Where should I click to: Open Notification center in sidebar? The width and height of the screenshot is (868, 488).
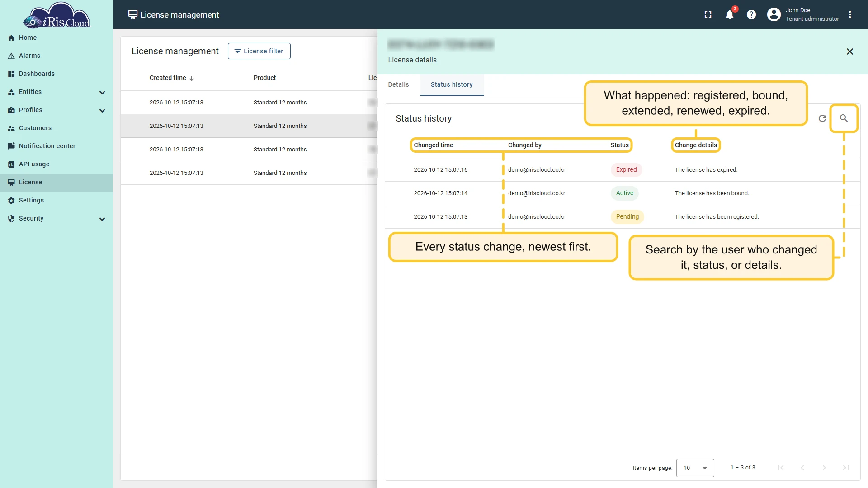57,146
